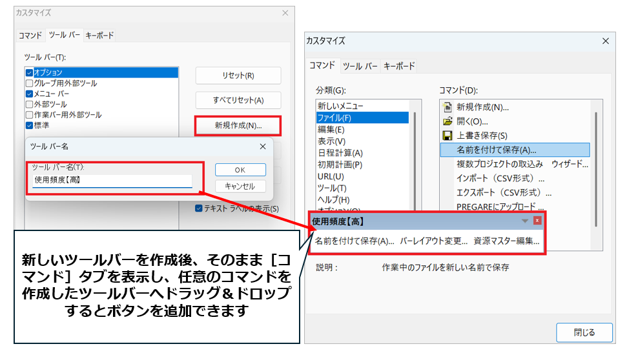The height and width of the screenshot is (364, 638).
Task: Click バーレイアウト変更... on the custom toolbar
Action: pyautogui.click(x=433, y=241)
